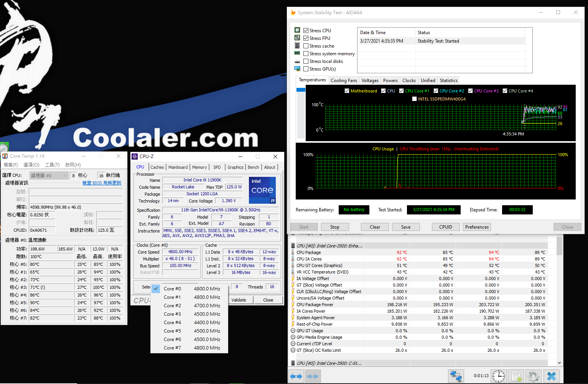
Task: Click the disk icon beside Stress local disks
Action: [x=297, y=61]
